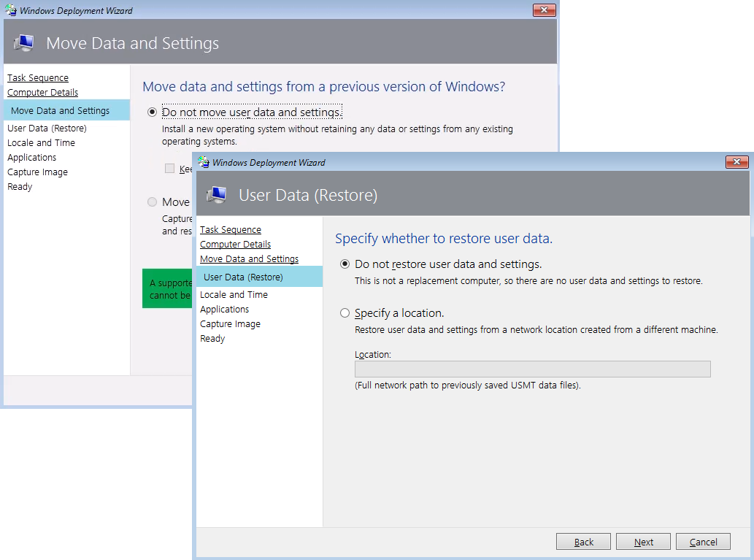This screenshot has height=560, width=754.
Task: Click the 'Move Data and Settings' page title in back window
Action: coord(132,43)
